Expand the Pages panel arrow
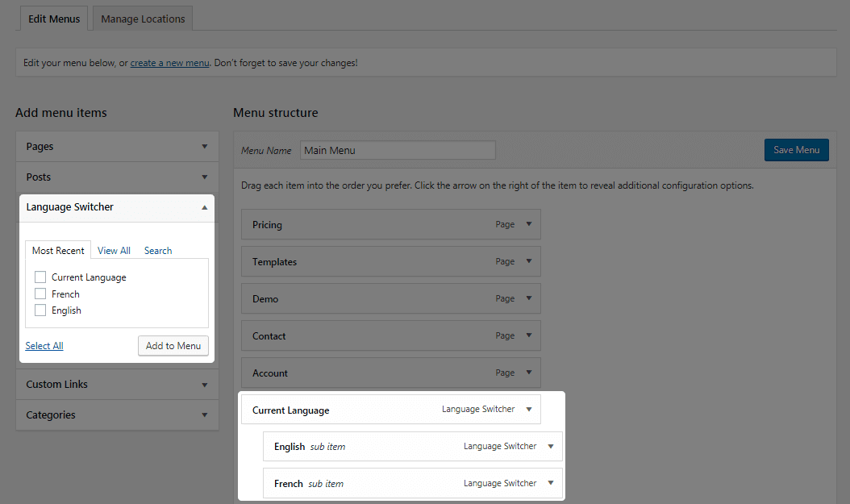850x504 pixels. 205,147
